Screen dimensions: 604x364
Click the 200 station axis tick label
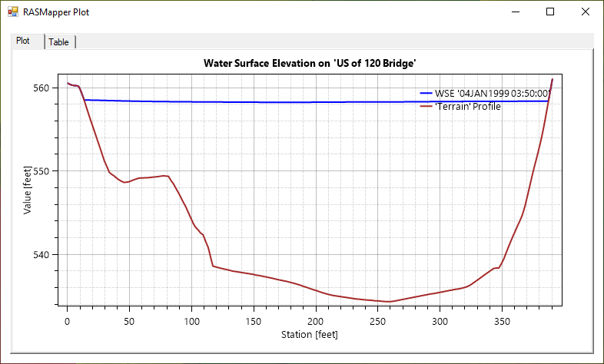316,322
